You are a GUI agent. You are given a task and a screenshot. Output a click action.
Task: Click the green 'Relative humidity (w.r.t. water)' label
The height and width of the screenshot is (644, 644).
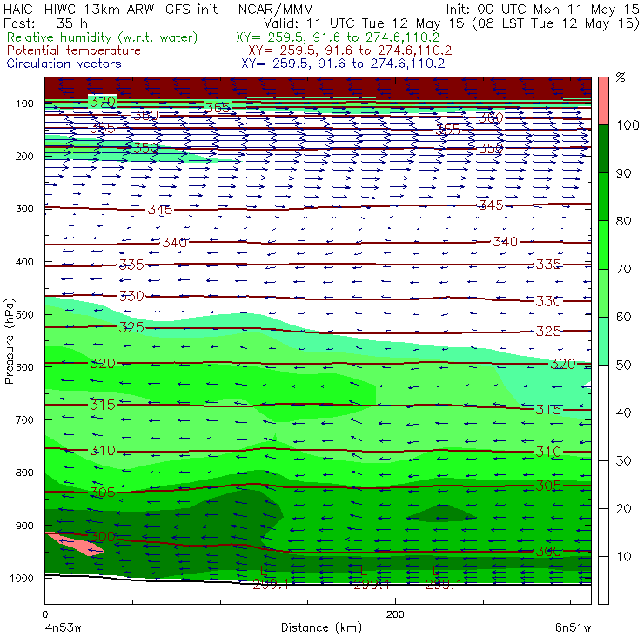103,37
